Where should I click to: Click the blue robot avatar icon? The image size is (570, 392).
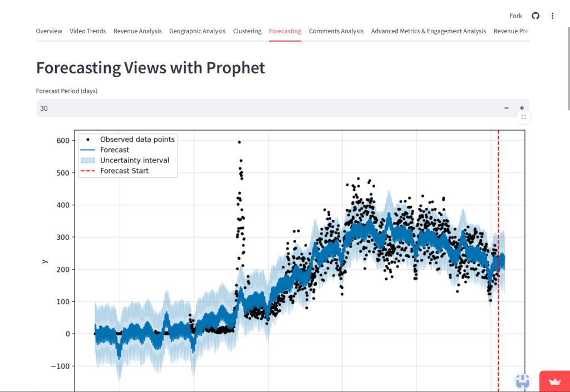tap(522, 381)
